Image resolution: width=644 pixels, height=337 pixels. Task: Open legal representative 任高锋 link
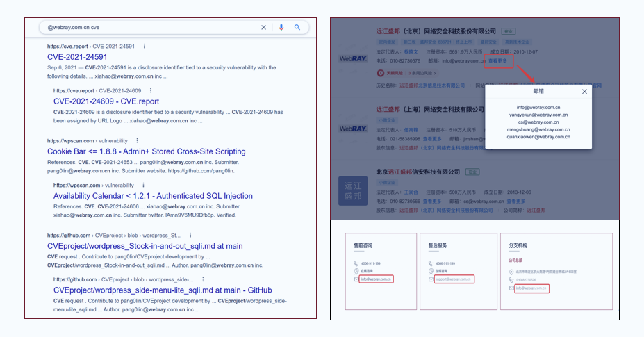coord(411,130)
